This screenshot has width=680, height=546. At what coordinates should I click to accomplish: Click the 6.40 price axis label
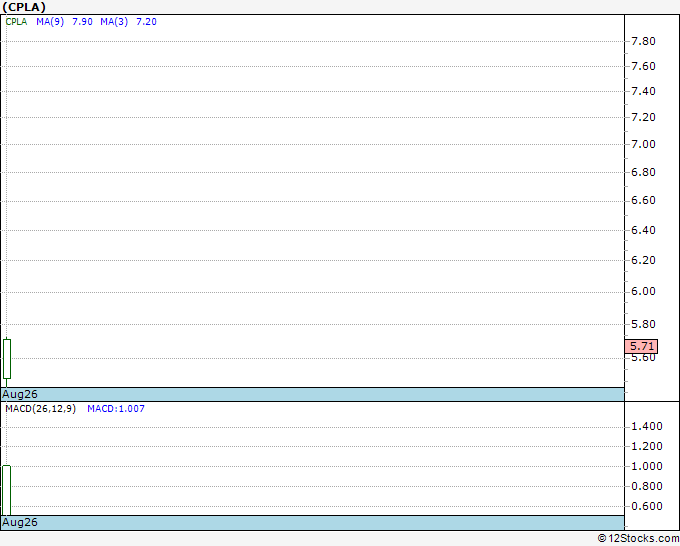(x=643, y=230)
